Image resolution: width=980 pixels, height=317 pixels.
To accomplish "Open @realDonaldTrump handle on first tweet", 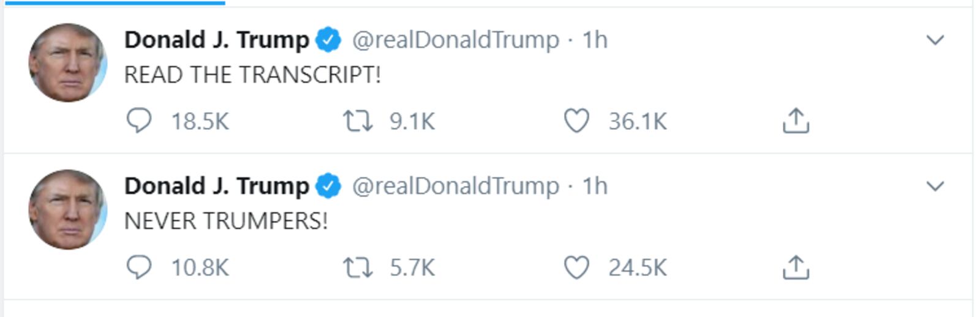I will click(x=455, y=40).
